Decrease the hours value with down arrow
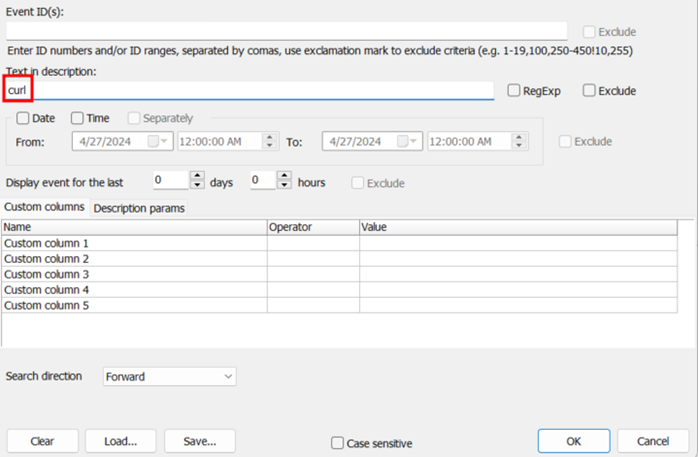The image size is (698, 457). pyautogui.click(x=284, y=184)
